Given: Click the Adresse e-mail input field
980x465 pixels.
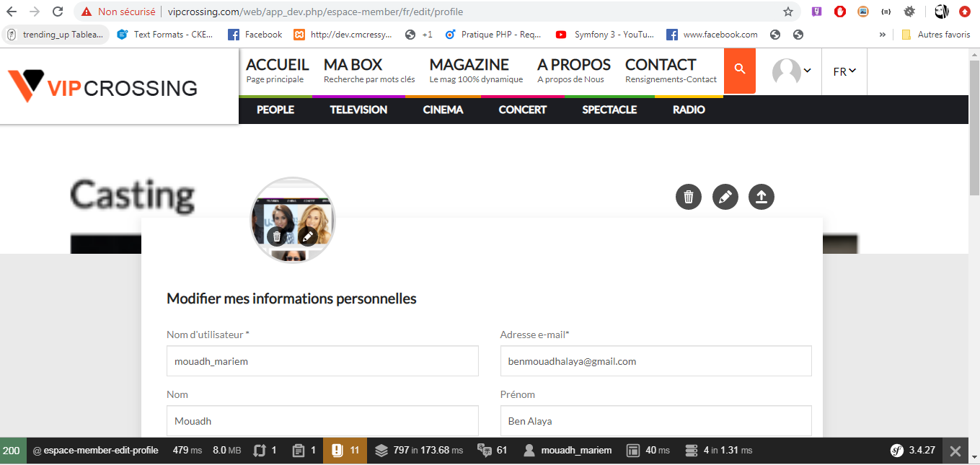Looking at the screenshot, I should click(655, 361).
